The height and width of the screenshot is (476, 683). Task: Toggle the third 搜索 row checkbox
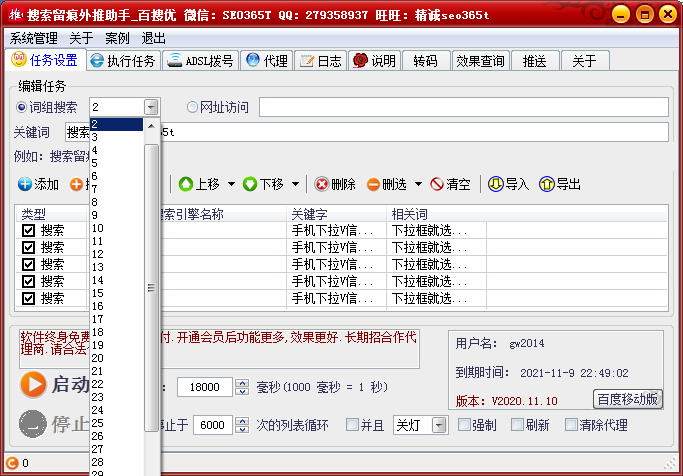[x=28, y=264]
